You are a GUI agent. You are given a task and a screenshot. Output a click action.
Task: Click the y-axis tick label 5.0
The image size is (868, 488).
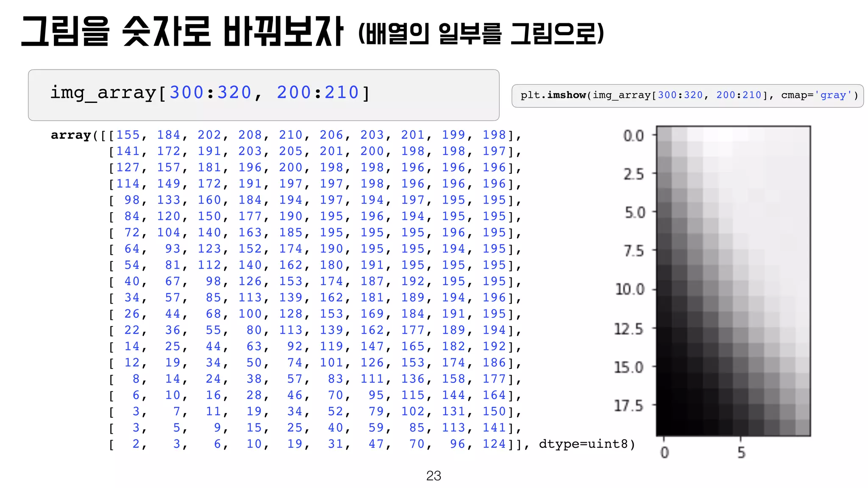coord(634,213)
